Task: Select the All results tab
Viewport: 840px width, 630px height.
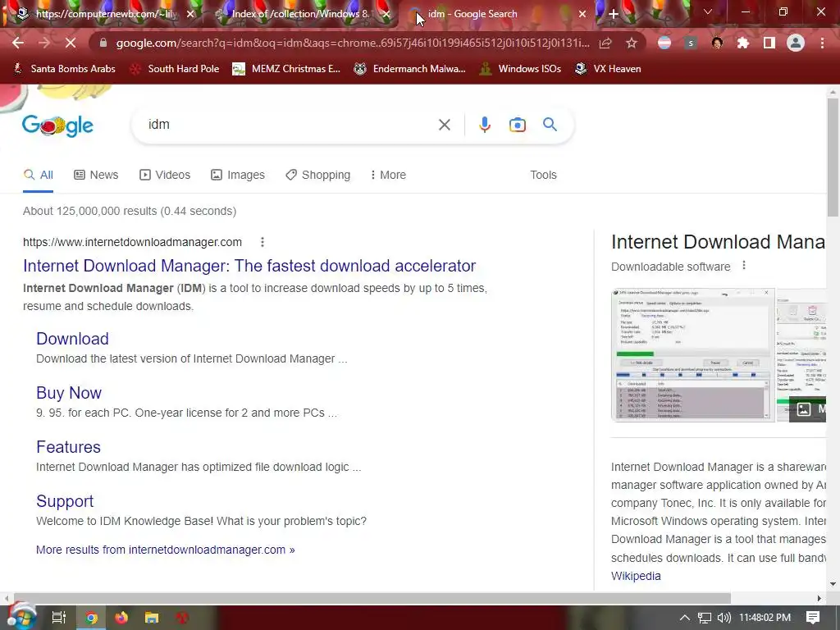Action: click(38, 175)
